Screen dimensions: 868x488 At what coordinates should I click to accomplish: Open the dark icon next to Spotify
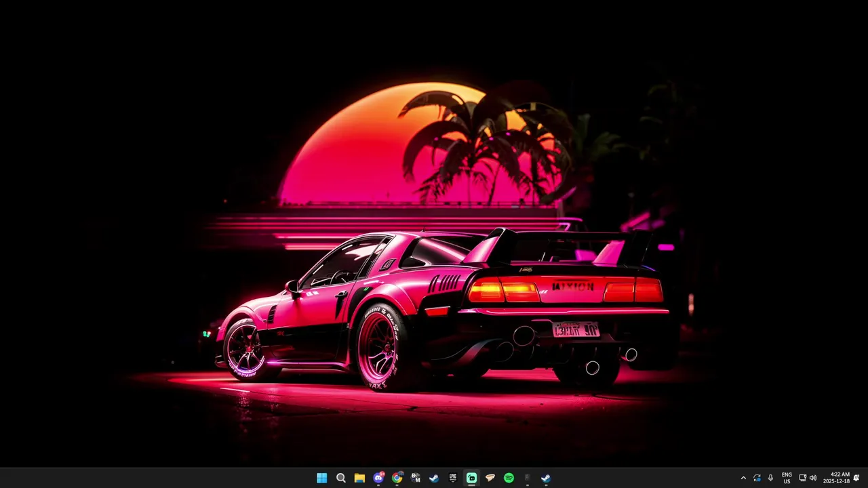528,478
